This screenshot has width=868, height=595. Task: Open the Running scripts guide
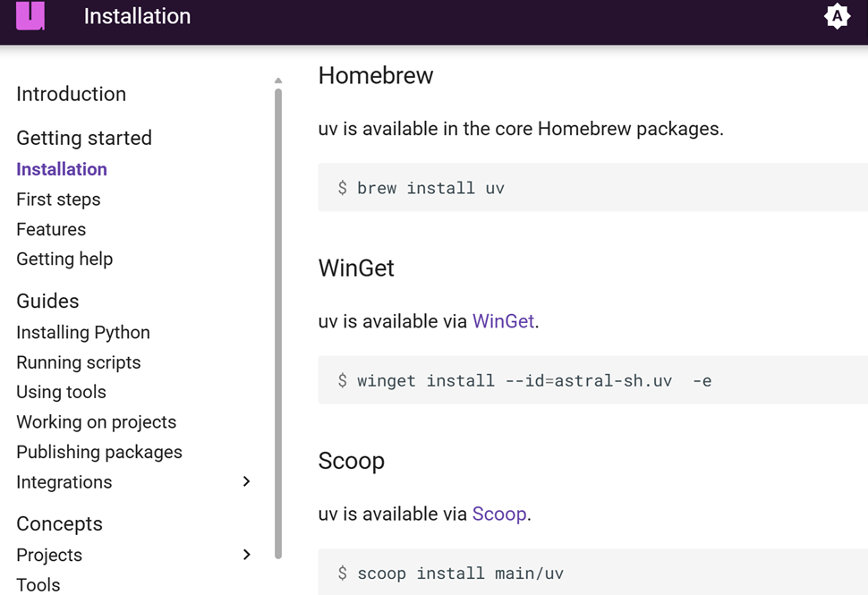point(79,362)
